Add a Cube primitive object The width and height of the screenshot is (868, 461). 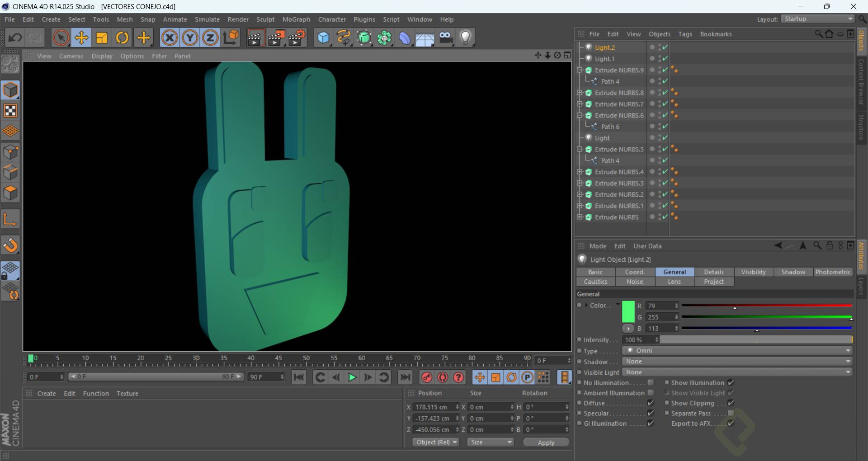323,38
